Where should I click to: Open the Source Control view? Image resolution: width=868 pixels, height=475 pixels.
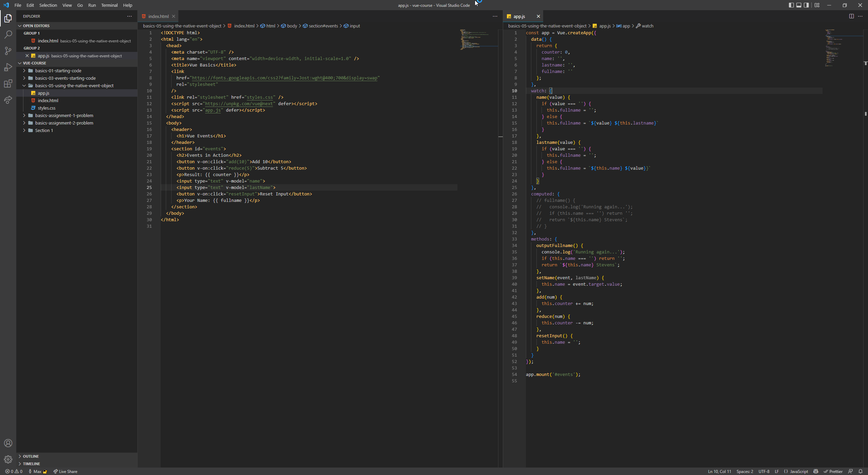pyautogui.click(x=8, y=51)
